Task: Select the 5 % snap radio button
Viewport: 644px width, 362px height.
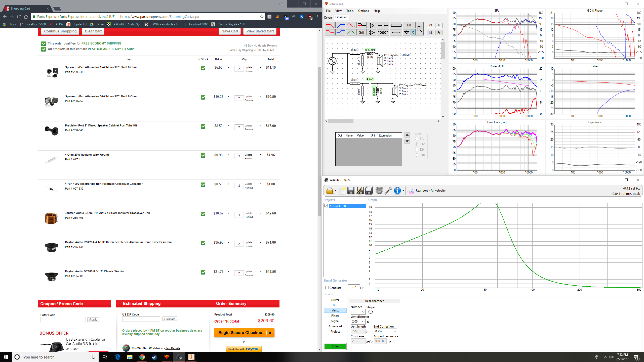Action: tap(417, 139)
